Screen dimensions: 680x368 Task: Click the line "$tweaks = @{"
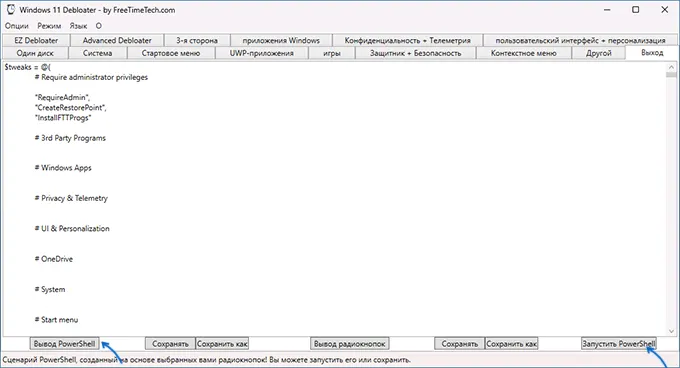click(x=28, y=67)
